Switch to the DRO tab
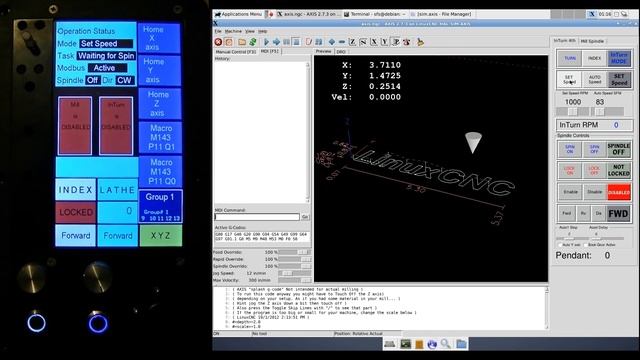 [341, 52]
